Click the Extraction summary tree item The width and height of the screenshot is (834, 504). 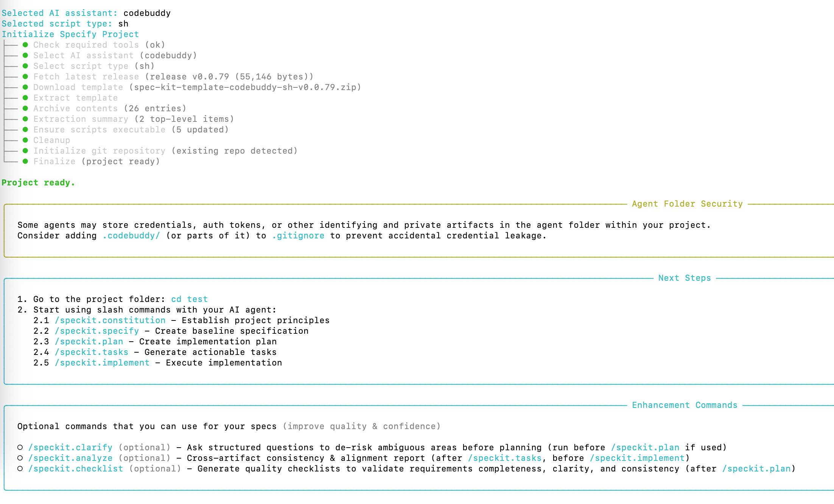(x=81, y=119)
